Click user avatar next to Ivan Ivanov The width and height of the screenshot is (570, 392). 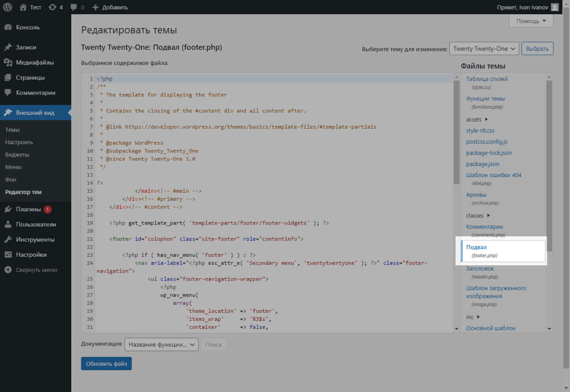555,7
